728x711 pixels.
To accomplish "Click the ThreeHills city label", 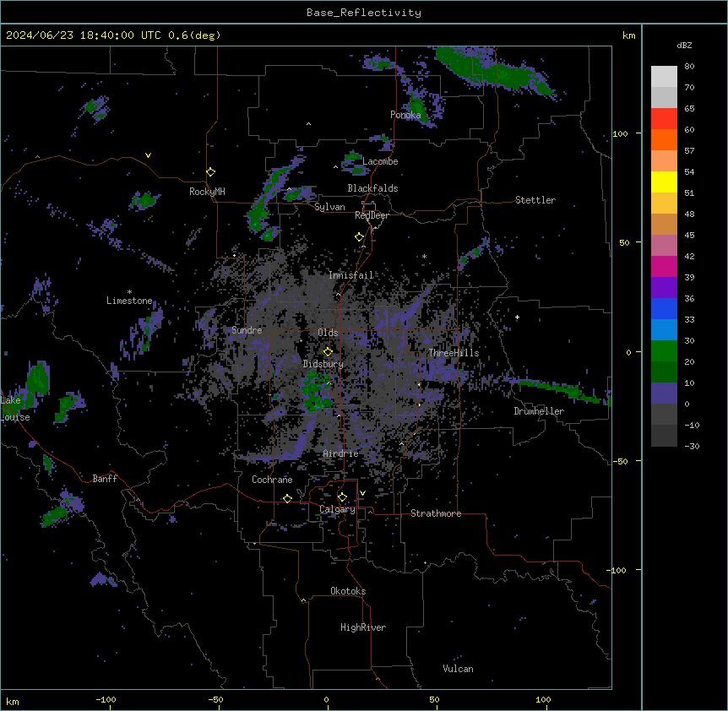I will tap(454, 353).
